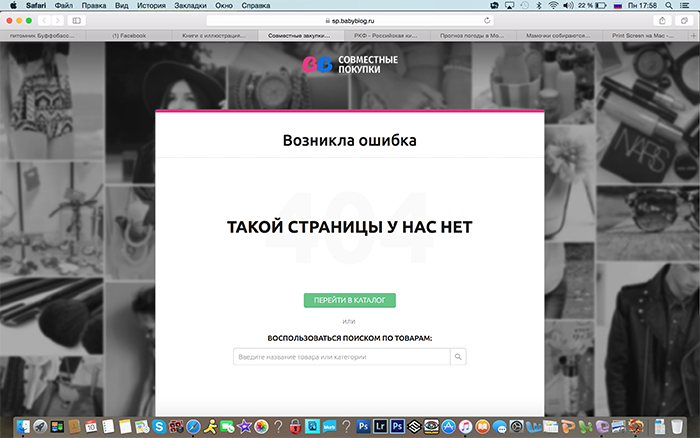Open Launchpad rocket icon in dock
Viewport: 700px width, 438px height.
click(x=40, y=427)
